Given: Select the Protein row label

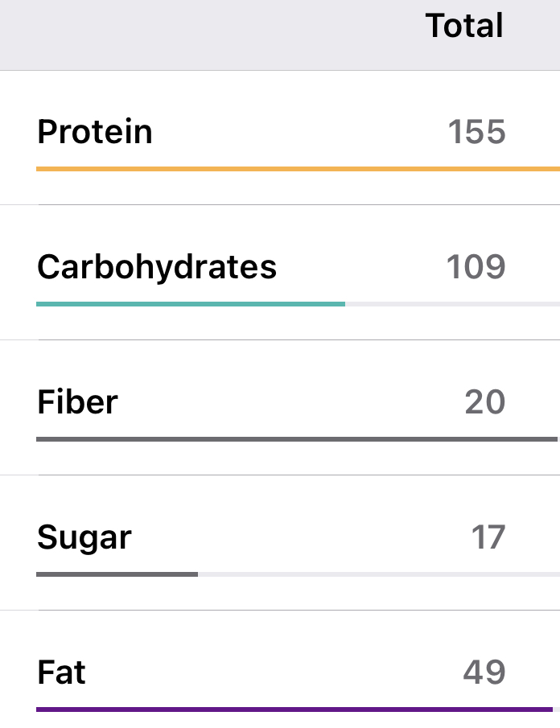Looking at the screenshot, I should click(x=95, y=132).
